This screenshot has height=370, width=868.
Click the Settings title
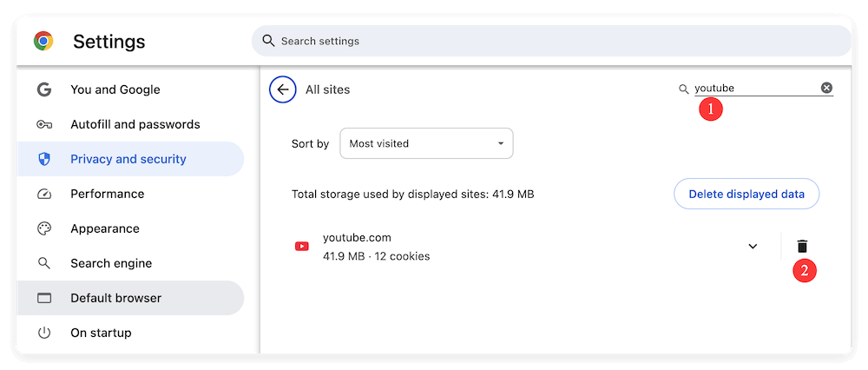109,42
